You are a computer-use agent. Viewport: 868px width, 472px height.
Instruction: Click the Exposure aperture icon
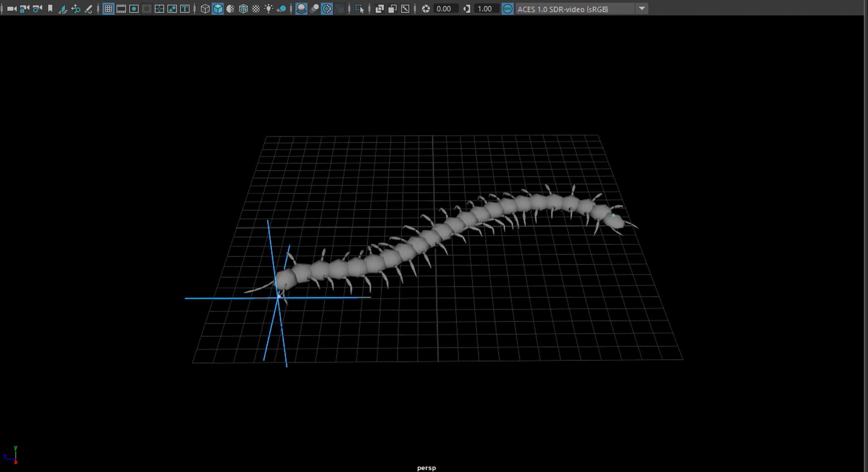426,9
